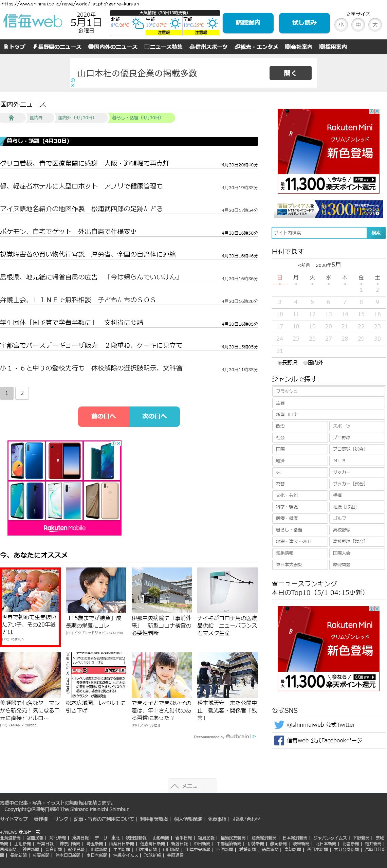Select calendar date 31
The width and height of the screenshot is (387, 868).
[x=280, y=351]
